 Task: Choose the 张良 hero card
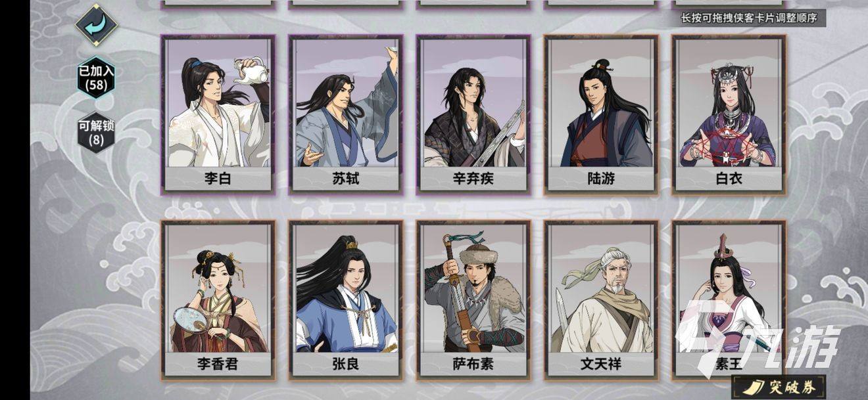tap(346, 300)
